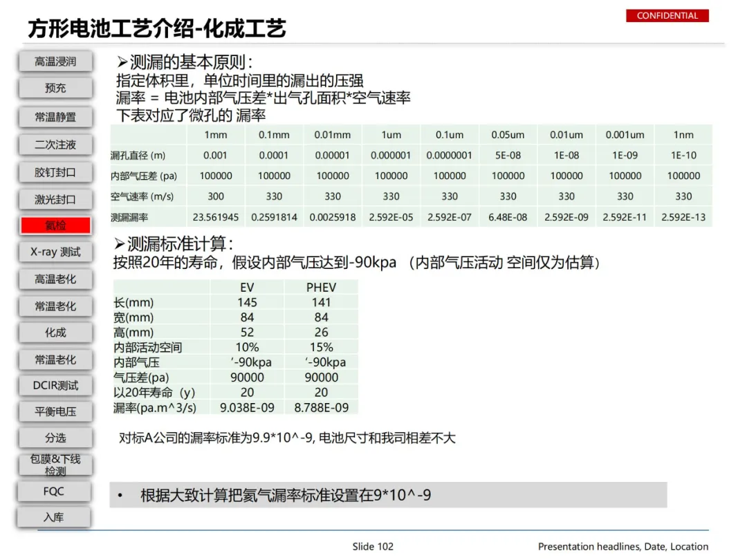Click the PHEV height value 26
747x560 pixels.
[x=321, y=333]
